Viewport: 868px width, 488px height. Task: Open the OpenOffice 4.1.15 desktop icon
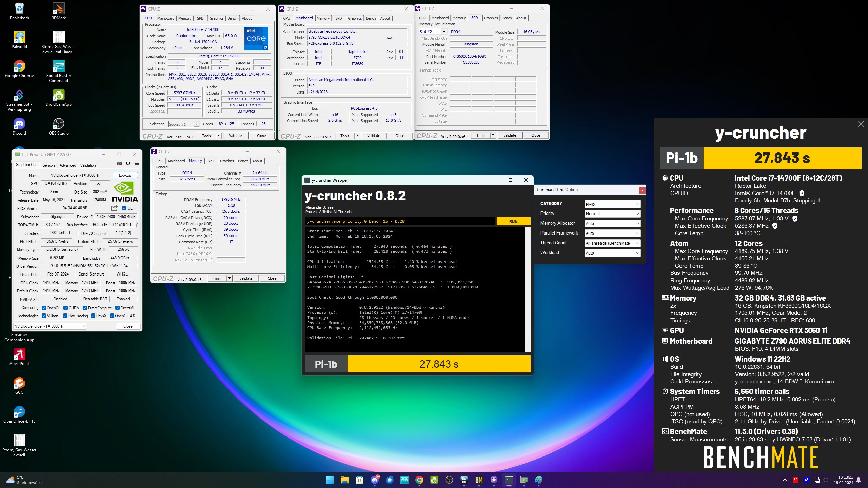pos(19,415)
